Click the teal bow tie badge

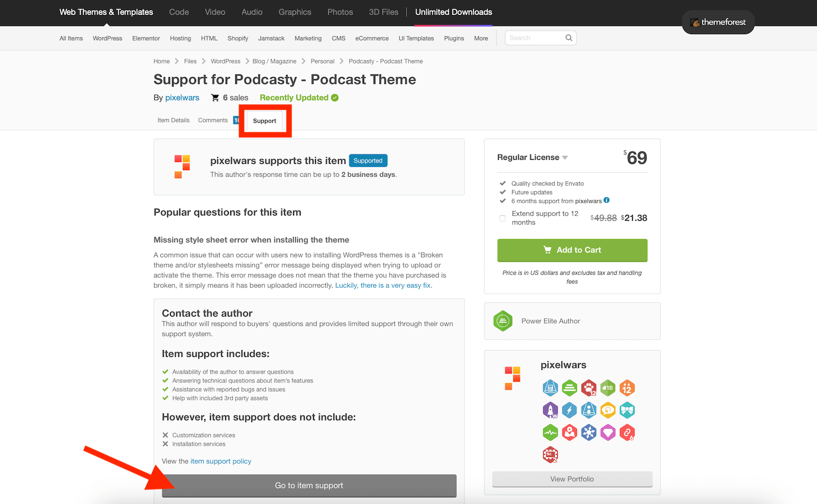click(627, 410)
